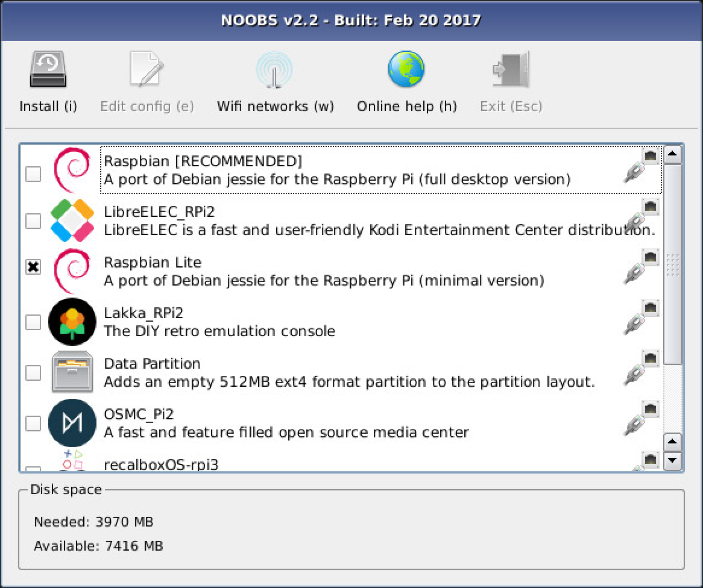Click the Install (i) label

48,106
